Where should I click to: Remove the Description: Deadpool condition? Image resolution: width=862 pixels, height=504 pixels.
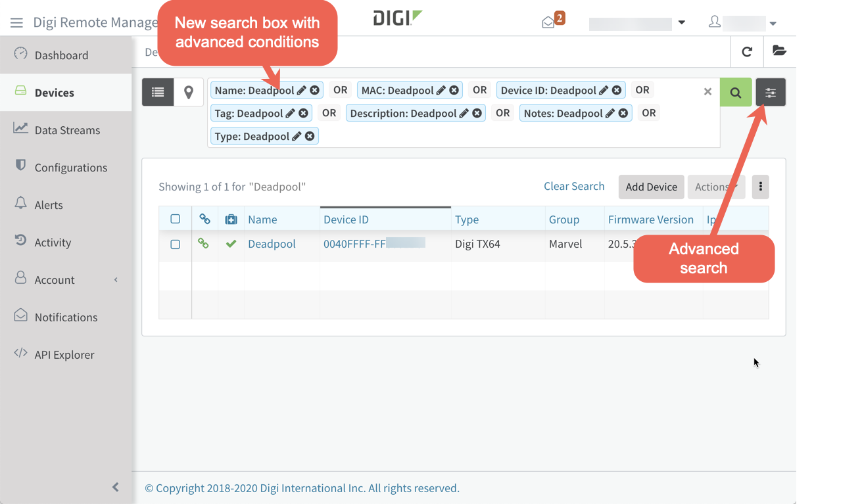click(477, 113)
